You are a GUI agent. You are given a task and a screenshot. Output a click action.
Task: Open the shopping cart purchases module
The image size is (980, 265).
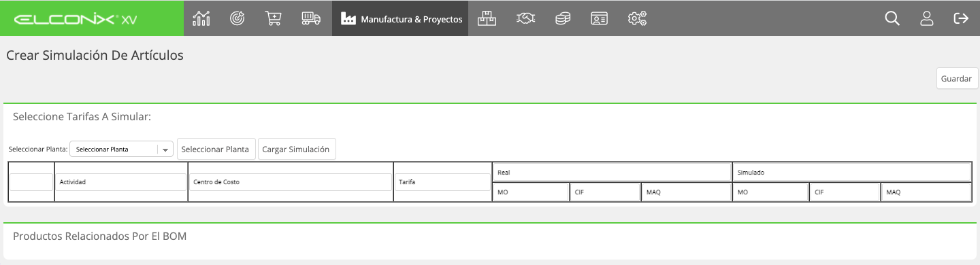click(x=273, y=18)
